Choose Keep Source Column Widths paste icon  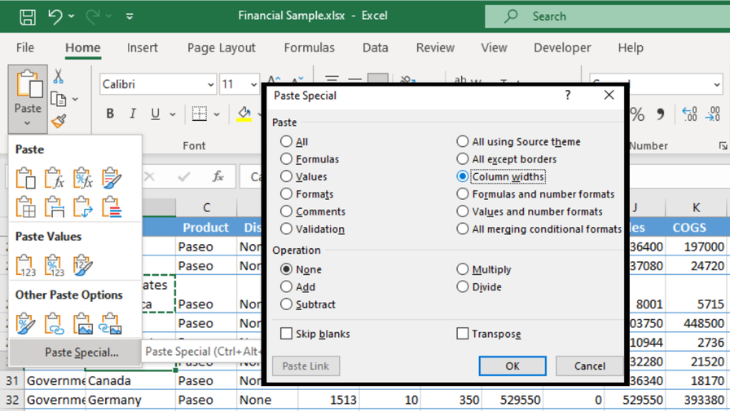(x=54, y=207)
